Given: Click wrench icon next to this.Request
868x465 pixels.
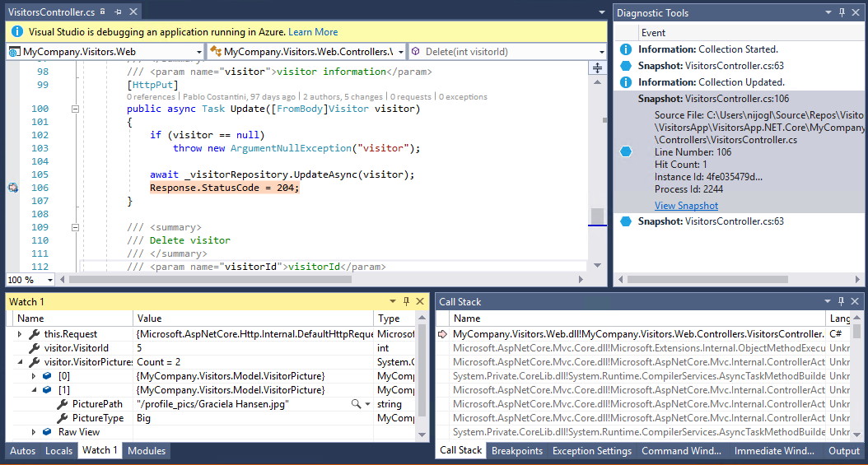Looking at the screenshot, I should click(x=35, y=334).
